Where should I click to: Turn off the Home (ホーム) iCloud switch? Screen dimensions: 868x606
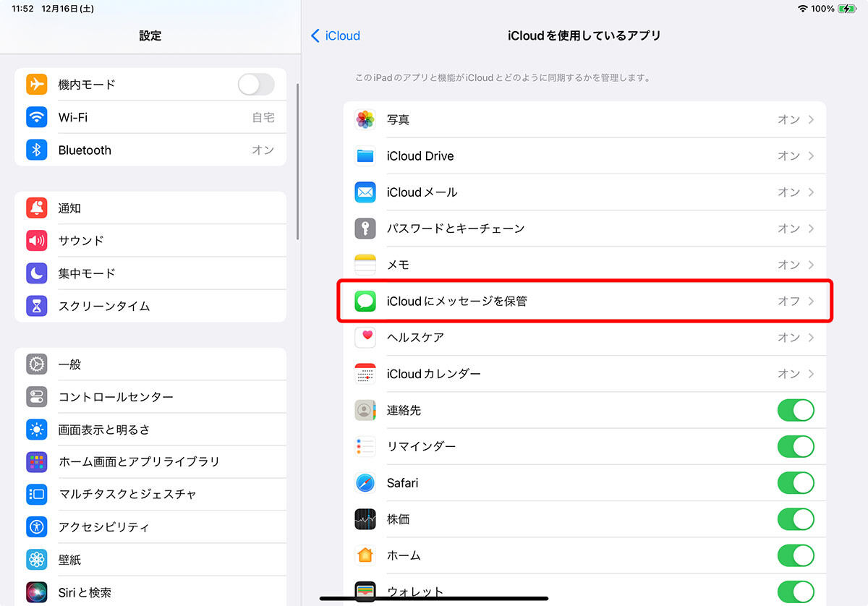[x=796, y=555]
